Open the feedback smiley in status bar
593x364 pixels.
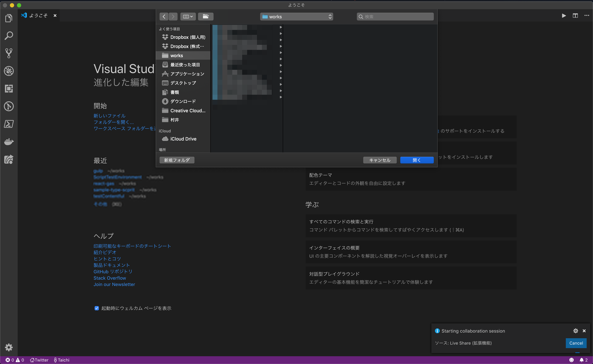point(571,360)
